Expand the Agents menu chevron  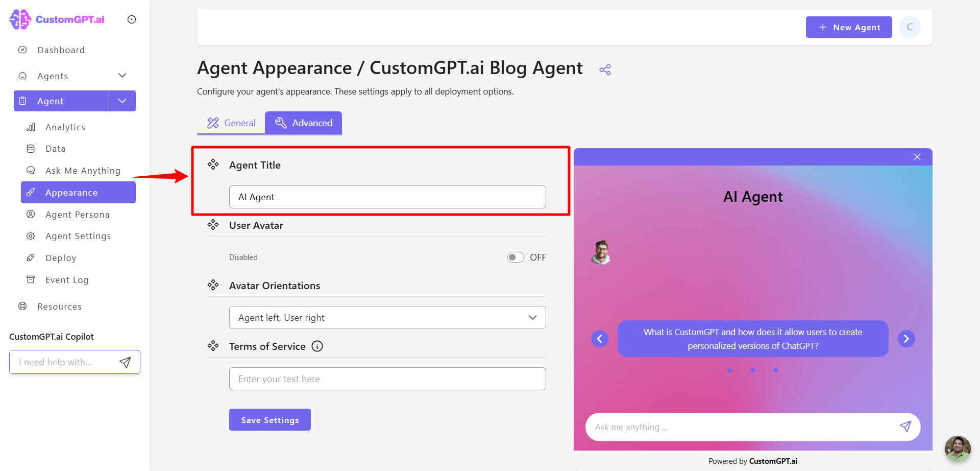(122, 76)
